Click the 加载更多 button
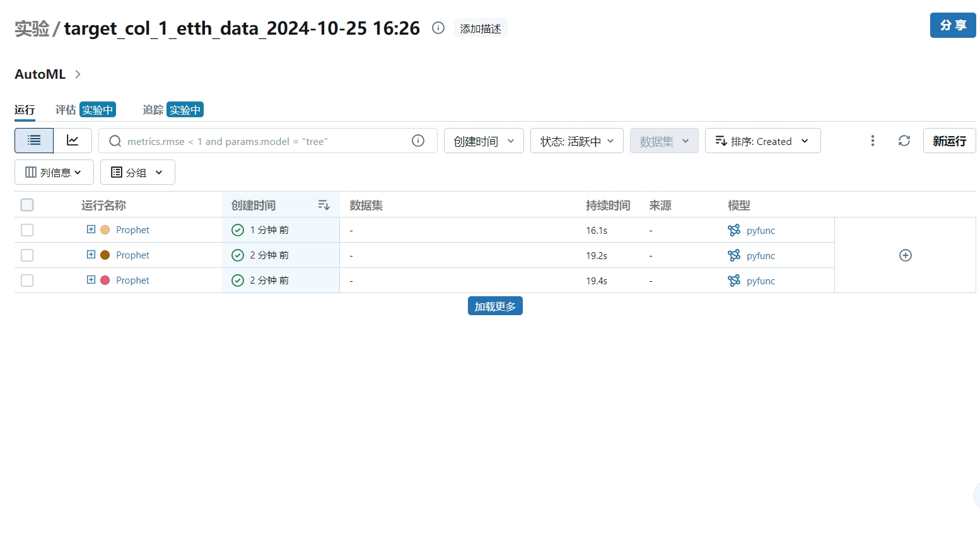 tap(495, 306)
